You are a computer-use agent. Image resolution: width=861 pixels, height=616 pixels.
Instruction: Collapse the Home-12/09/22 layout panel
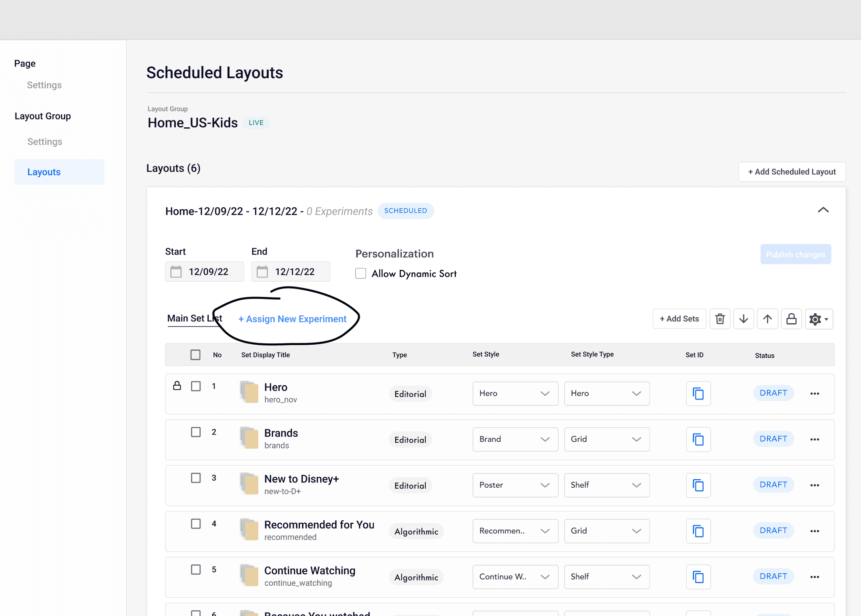pos(823,210)
